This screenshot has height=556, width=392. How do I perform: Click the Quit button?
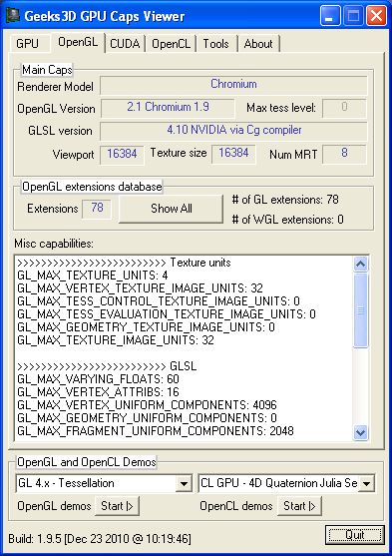(x=354, y=535)
